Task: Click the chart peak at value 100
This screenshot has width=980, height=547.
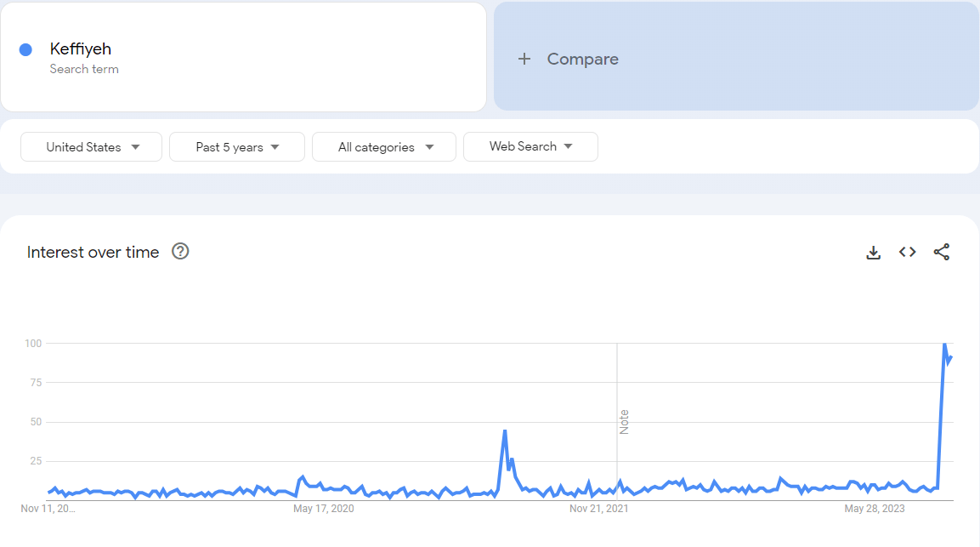Action: [944, 344]
